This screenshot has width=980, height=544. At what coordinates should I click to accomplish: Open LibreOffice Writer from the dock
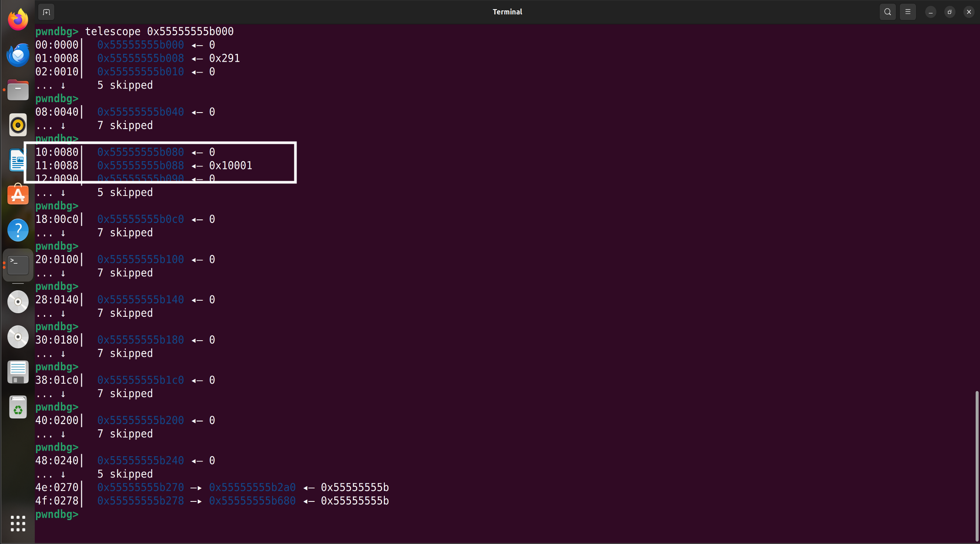(18, 160)
